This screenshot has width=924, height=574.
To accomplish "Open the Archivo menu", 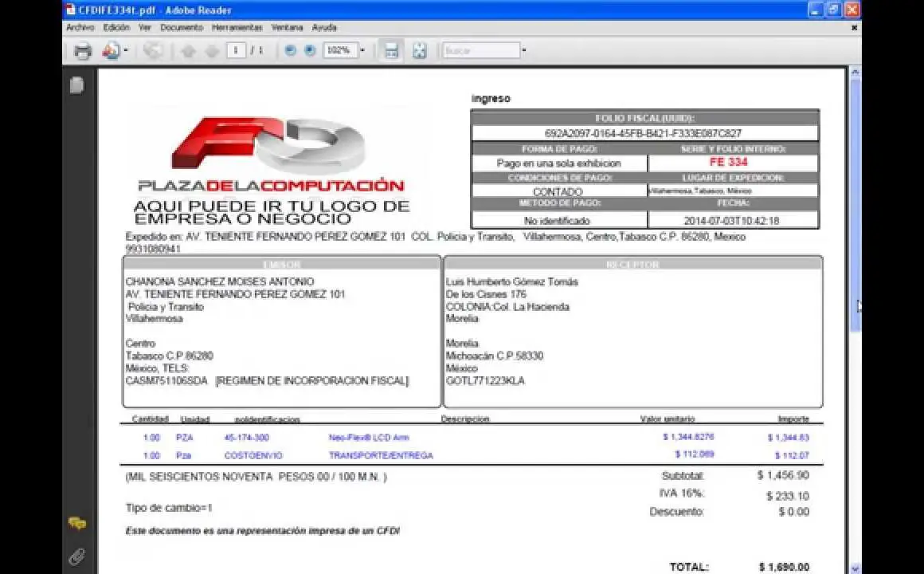I will [80, 27].
